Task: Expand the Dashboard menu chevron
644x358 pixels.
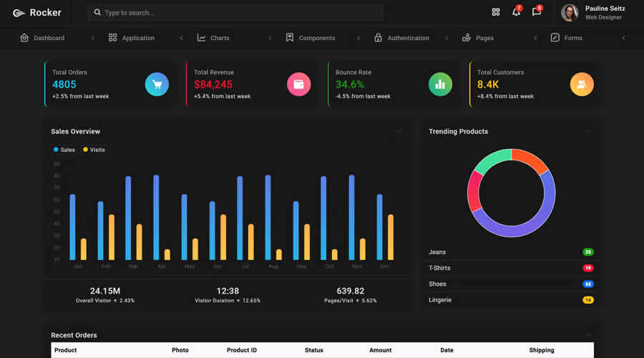Action: (x=93, y=38)
